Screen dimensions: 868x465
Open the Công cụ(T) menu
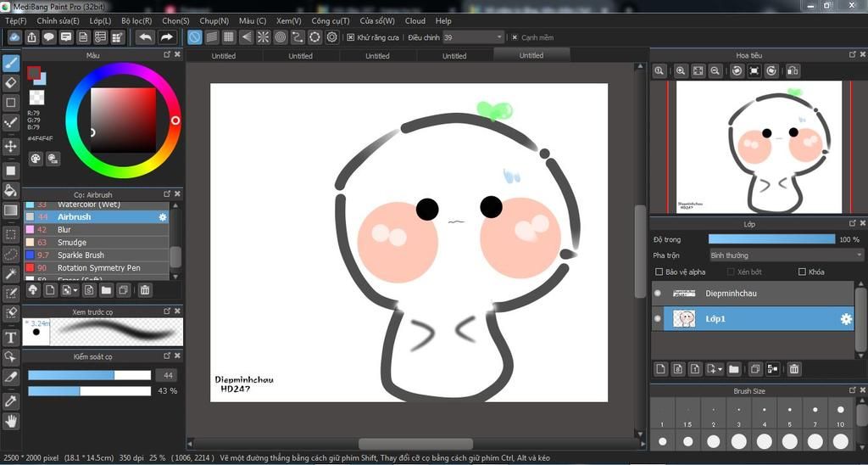[x=331, y=21]
